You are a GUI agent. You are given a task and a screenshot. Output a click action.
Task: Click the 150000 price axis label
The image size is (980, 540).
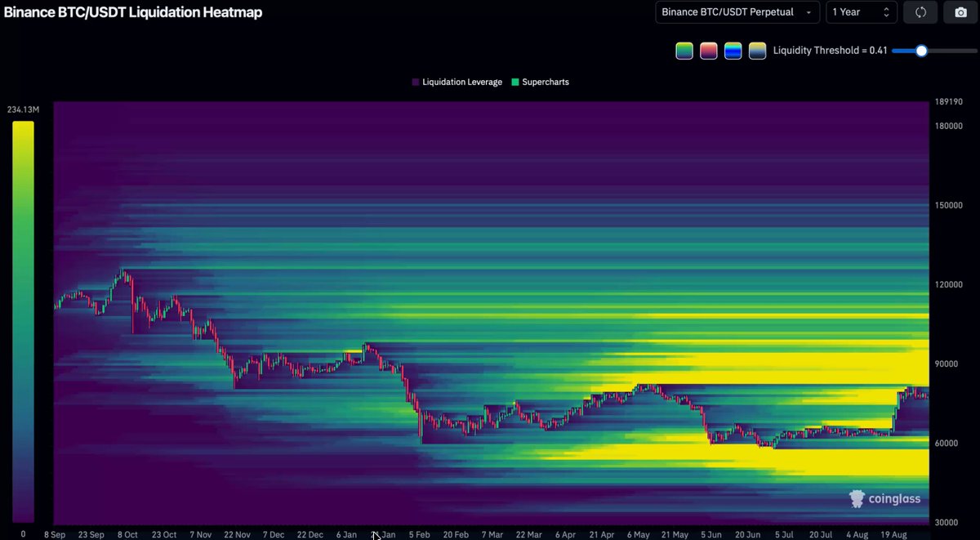coord(947,205)
